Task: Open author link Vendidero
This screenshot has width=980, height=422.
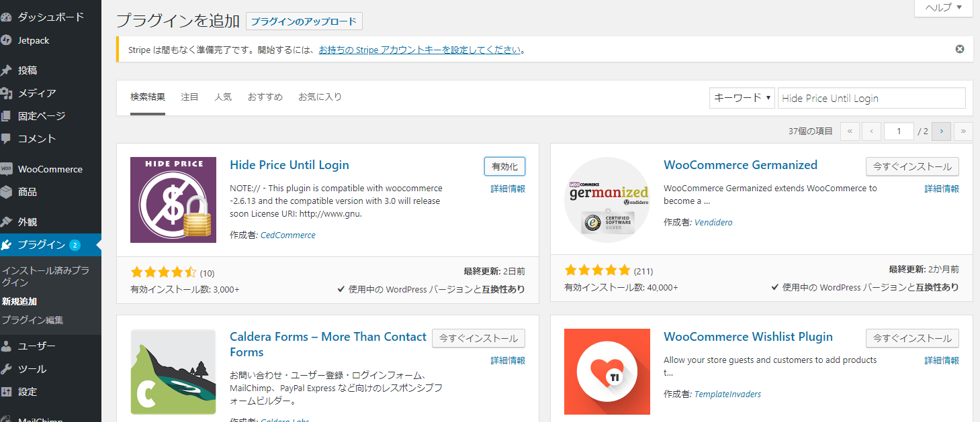Action: (714, 222)
